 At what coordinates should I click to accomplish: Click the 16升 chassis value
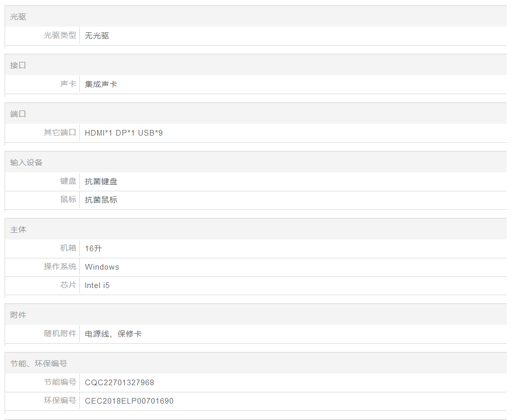(94, 249)
